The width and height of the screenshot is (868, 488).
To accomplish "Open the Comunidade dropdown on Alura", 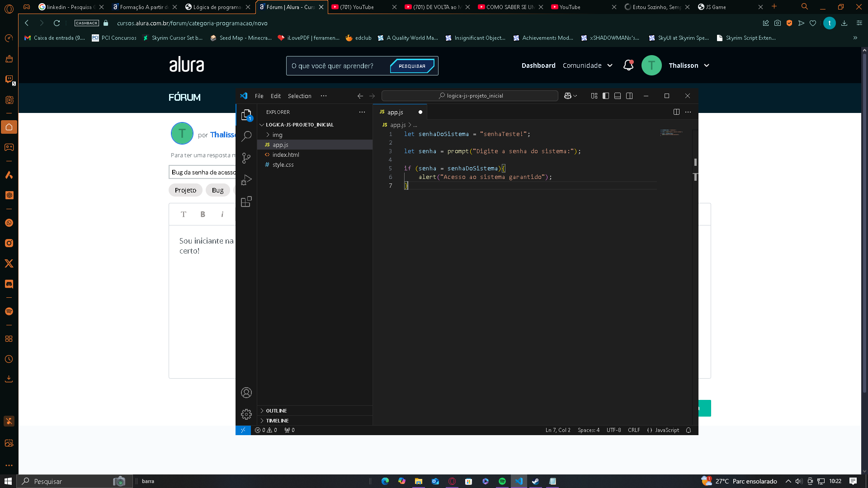I will pyautogui.click(x=587, y=66).
